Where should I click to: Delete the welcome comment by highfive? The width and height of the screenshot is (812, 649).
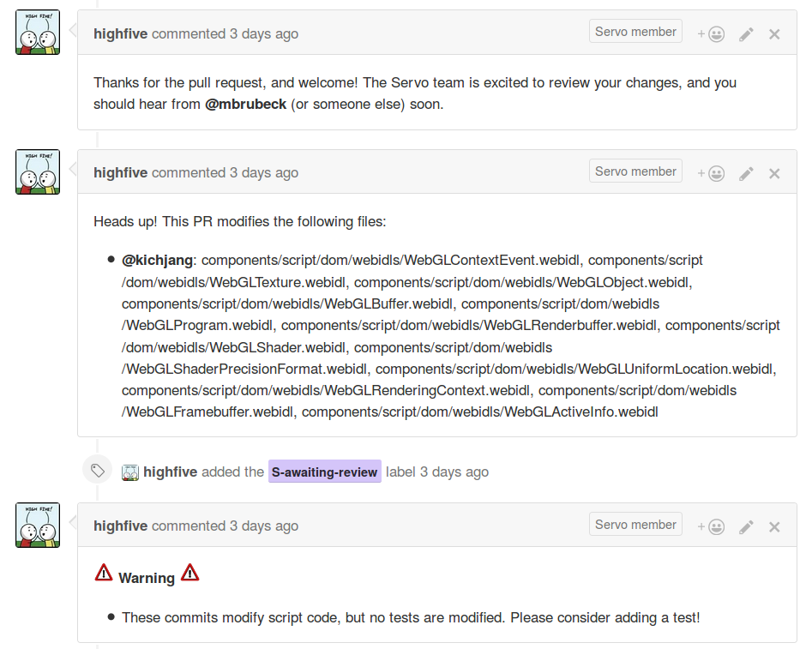pyautogui.click(x=774, y=34)
